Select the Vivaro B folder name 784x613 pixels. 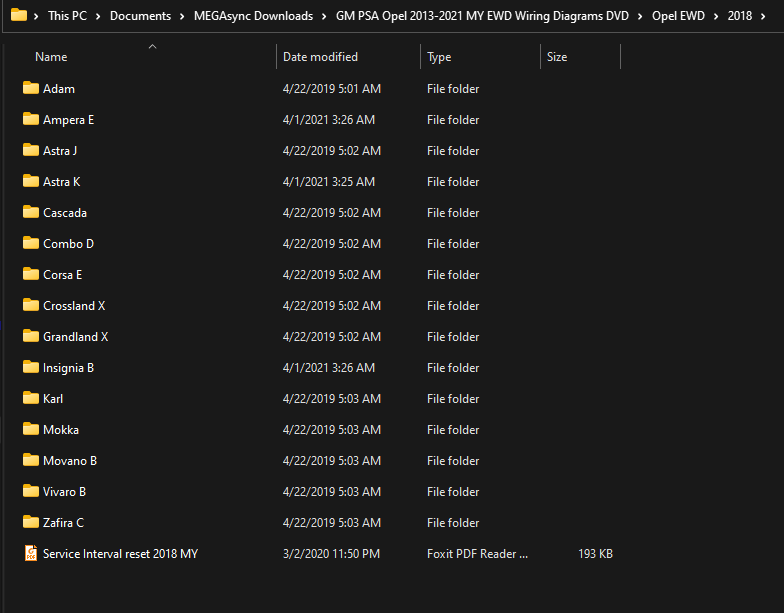(64, 492)
